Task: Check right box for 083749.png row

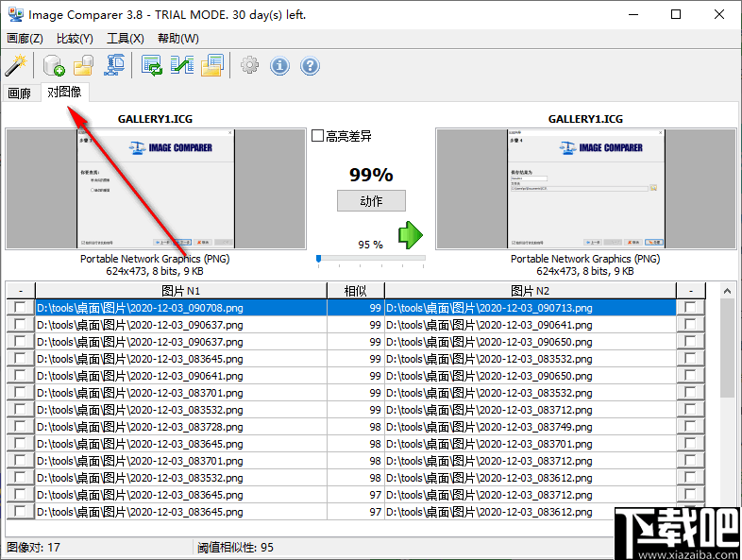Action: point(690,427)
